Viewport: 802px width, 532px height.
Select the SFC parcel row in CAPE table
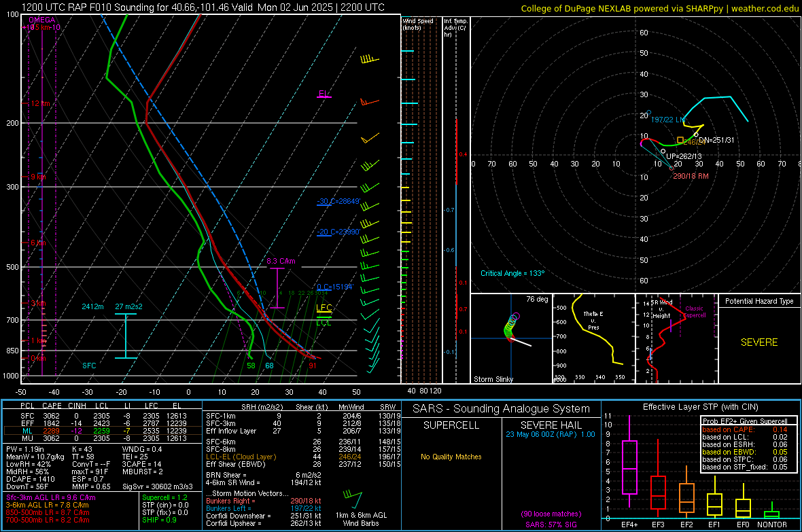pyautogui.click(x=103, y=416)
